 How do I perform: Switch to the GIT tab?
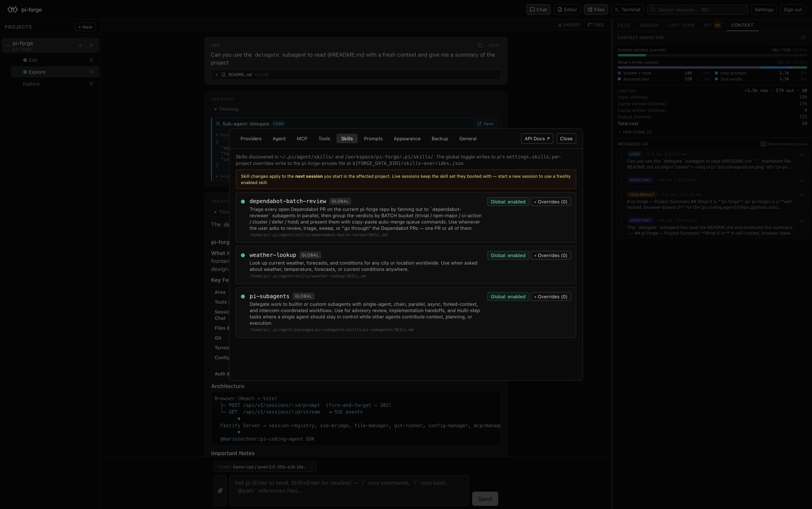pos(712,25)
